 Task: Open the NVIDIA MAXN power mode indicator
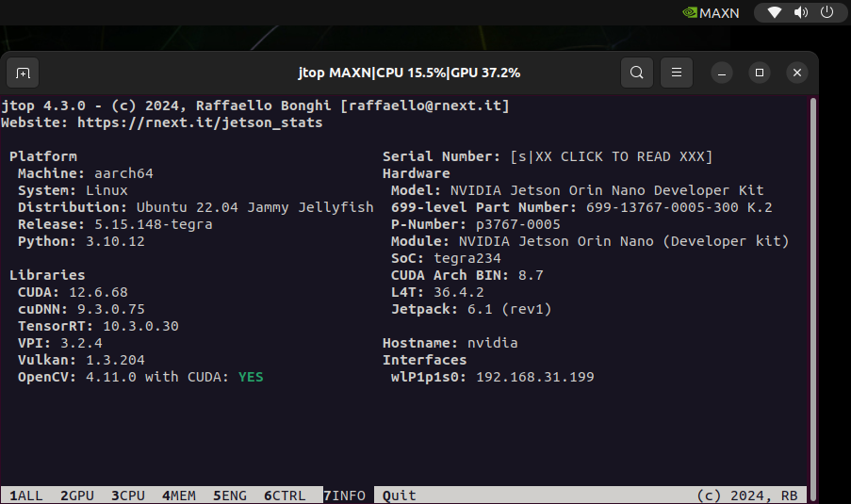pos(711,12)
